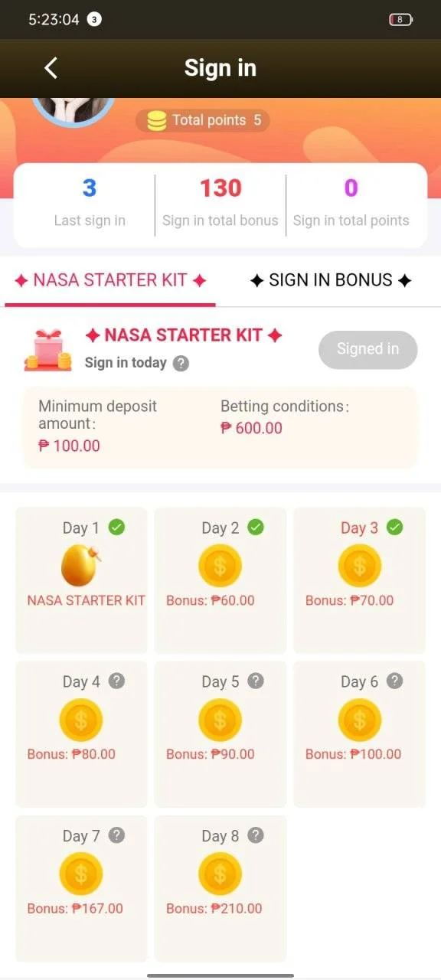Click the Day 1 green checkmark
441x980 pixels.
coord(116,527)
